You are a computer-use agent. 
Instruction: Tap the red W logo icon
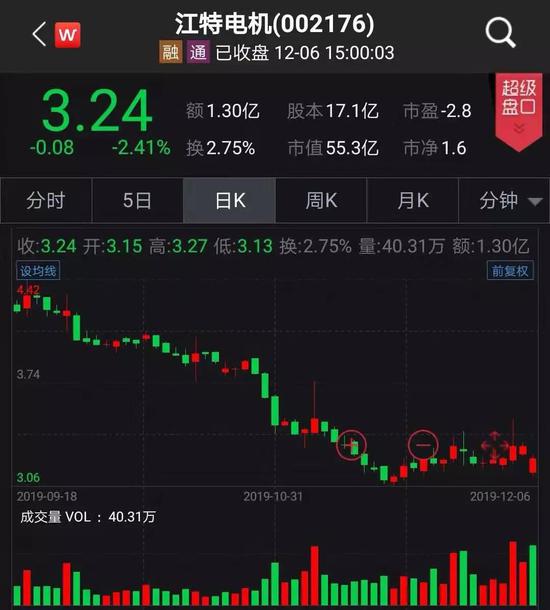click(68, 35)
